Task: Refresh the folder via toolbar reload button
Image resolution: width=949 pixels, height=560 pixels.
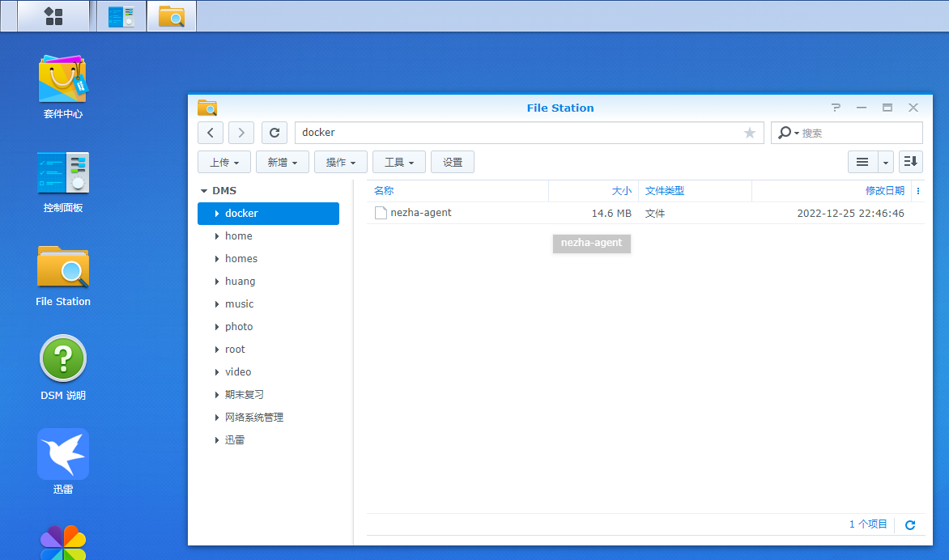Action: pyautogui.click(x=274, y=133)
